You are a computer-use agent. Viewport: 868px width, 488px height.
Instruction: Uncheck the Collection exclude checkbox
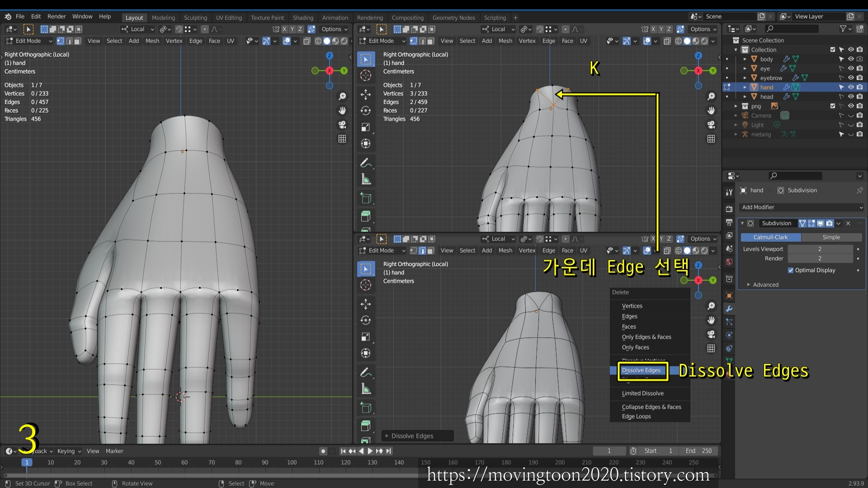pos(833,50)
